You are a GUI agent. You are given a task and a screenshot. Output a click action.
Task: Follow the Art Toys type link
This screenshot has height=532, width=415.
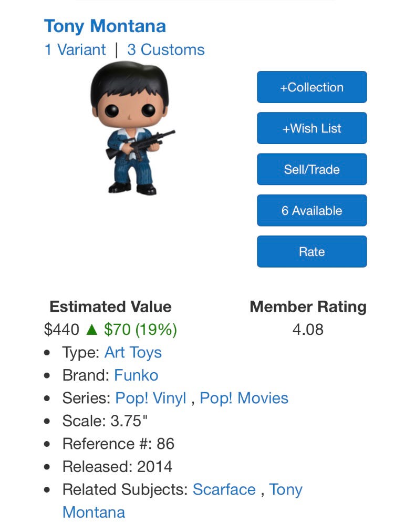point(133,352)
